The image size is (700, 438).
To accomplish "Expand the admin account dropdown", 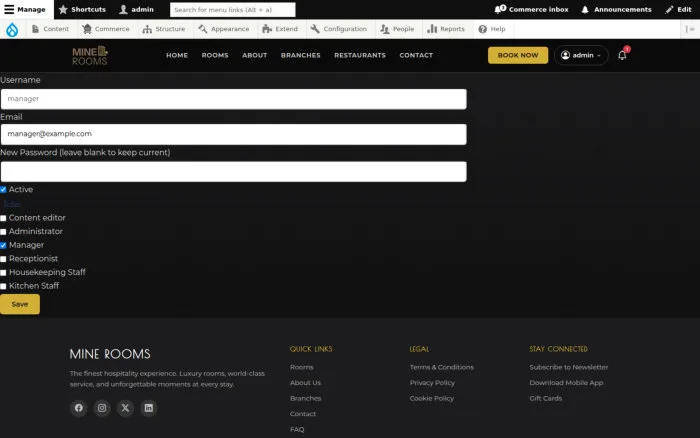I will pyautogui.click(x=581, y=55).
